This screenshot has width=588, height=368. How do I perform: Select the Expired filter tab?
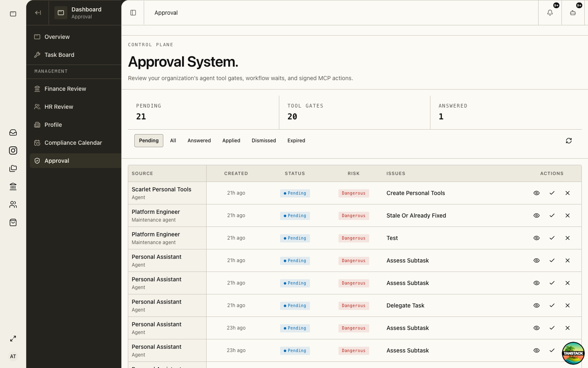(296, 141)
